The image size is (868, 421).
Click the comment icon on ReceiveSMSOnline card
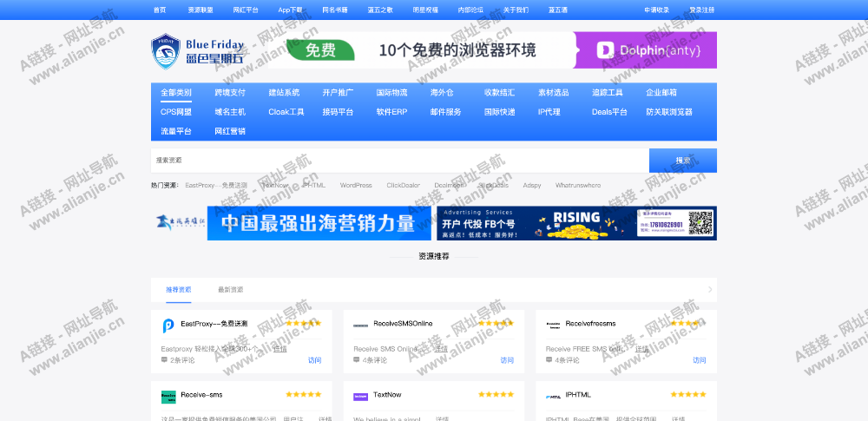coord(357,359)
